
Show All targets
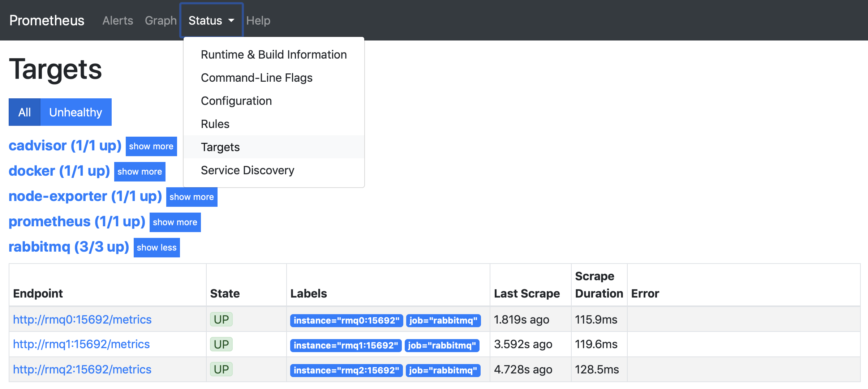click(24, 112)
